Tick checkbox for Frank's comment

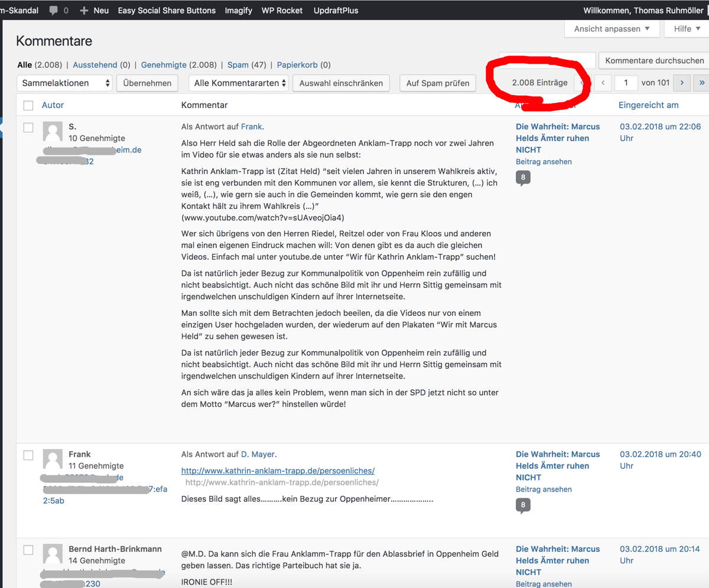[28, 455]
